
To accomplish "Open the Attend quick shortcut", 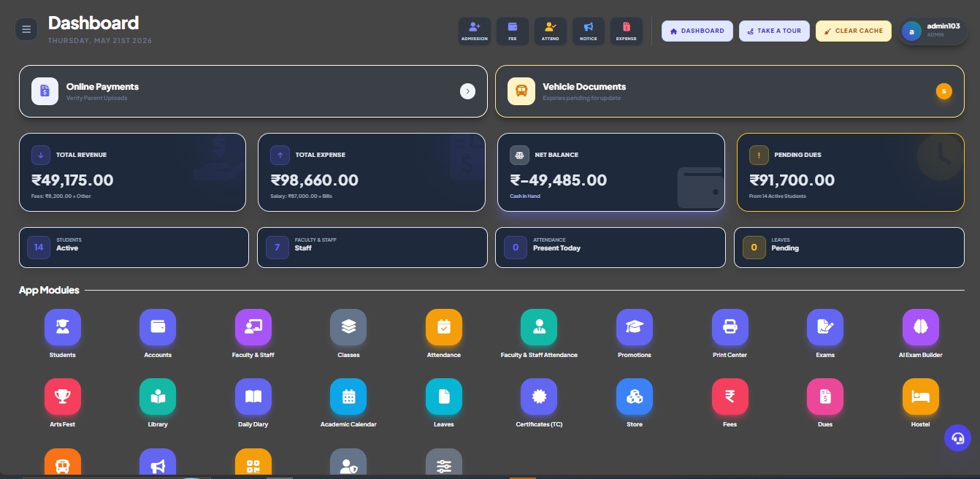I will [x=551, y=31].
